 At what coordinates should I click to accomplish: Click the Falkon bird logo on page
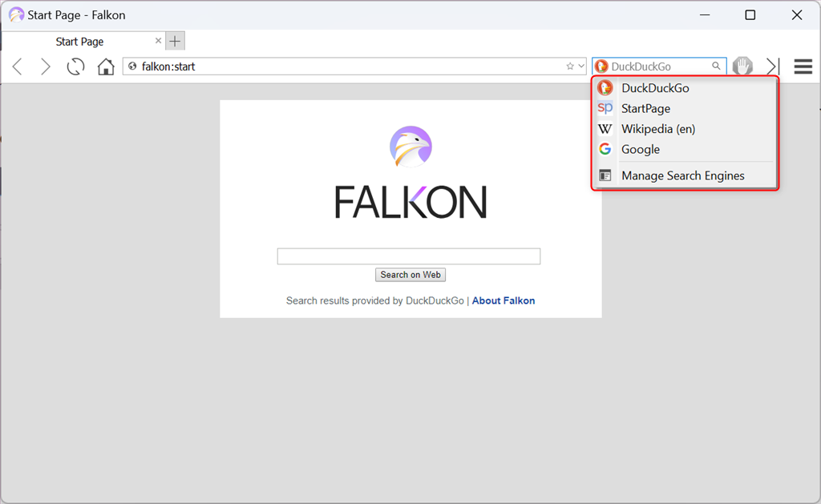[410, 147]
